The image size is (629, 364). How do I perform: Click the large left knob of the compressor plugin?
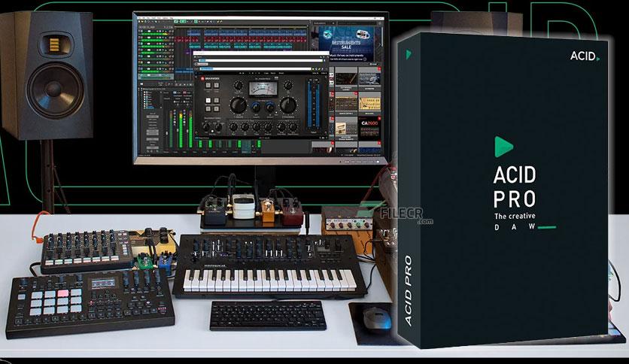coord(238,105)
